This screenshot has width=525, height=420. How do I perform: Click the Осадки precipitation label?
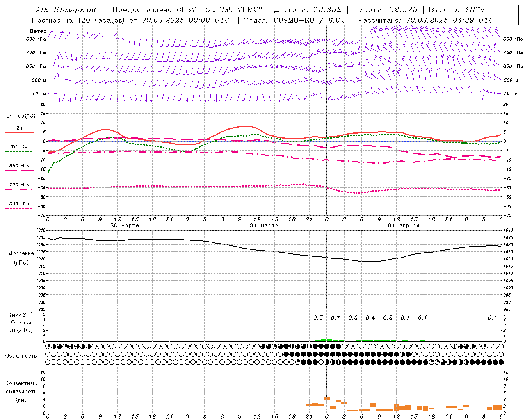point(21,322)
